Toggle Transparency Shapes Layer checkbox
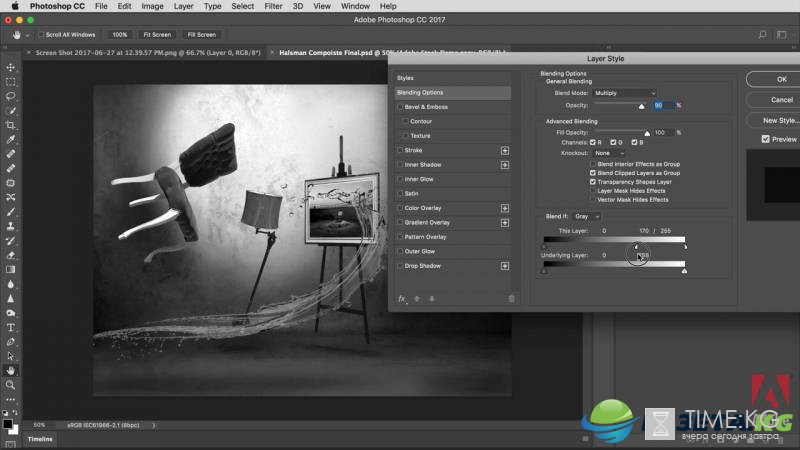The image size is (800, 450). click(593, 182)
